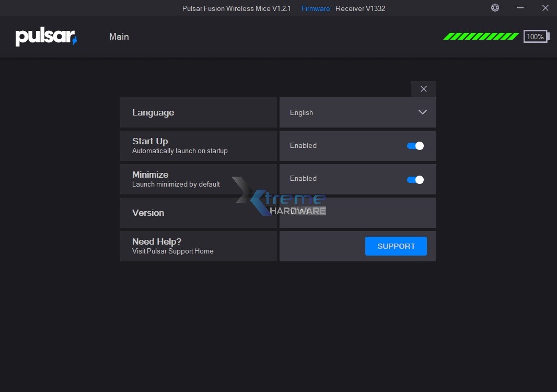This screenshot has height=392, width=557.
Task: Close the settings panel with the X
Action: [x=423, y=89]
